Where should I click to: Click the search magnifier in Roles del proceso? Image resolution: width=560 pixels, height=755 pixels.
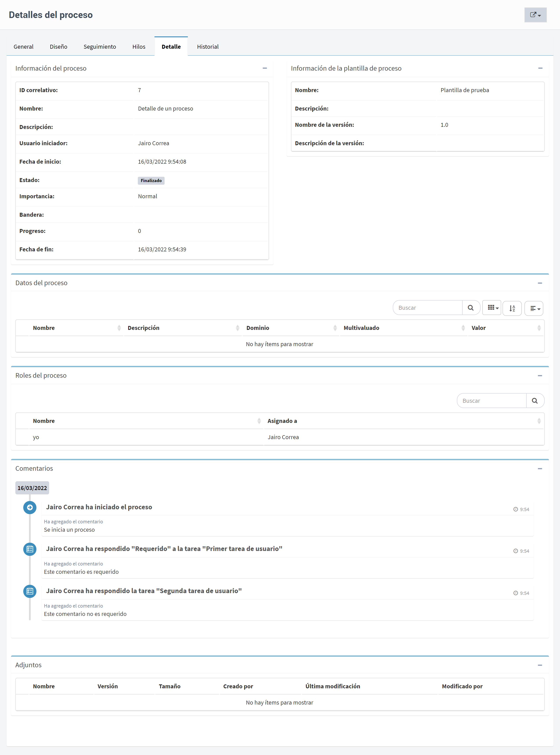pyautogui.click(x=535, y=401)
